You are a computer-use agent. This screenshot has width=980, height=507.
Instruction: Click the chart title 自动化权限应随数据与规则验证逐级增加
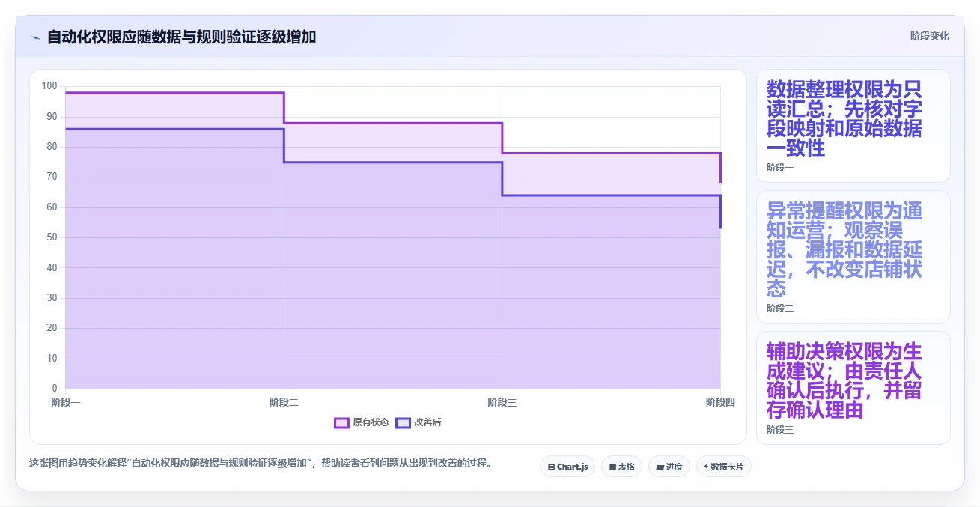click(x=181, y=37)
